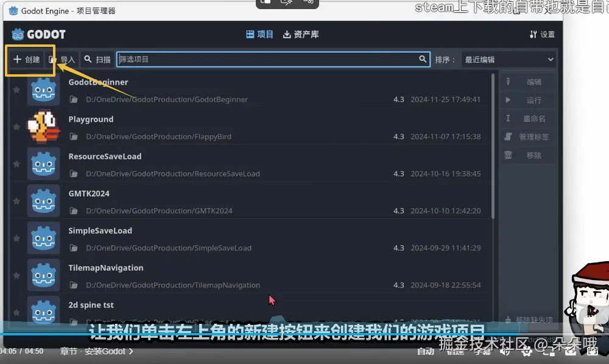The image size is (609, 364).
Task: Switch to the 项目 (Projects) tab
Action: [260, 35]
